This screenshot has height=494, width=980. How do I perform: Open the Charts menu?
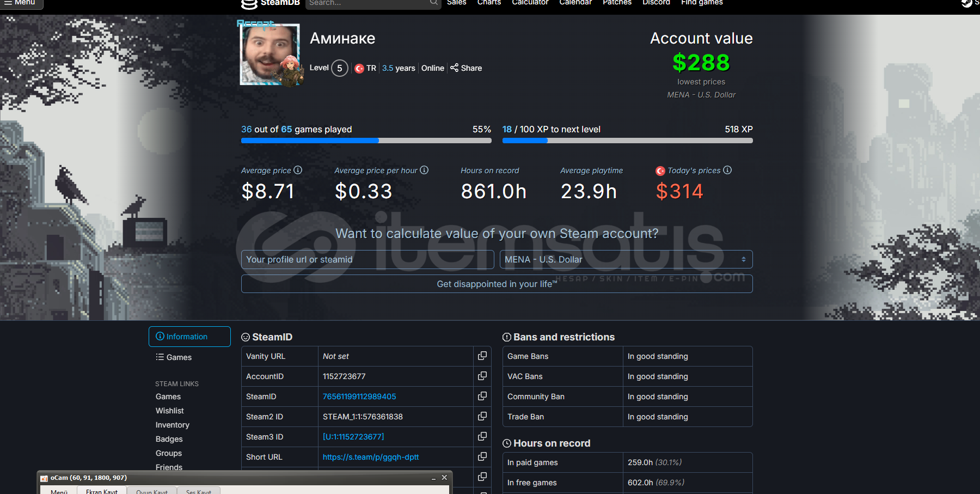489,3
